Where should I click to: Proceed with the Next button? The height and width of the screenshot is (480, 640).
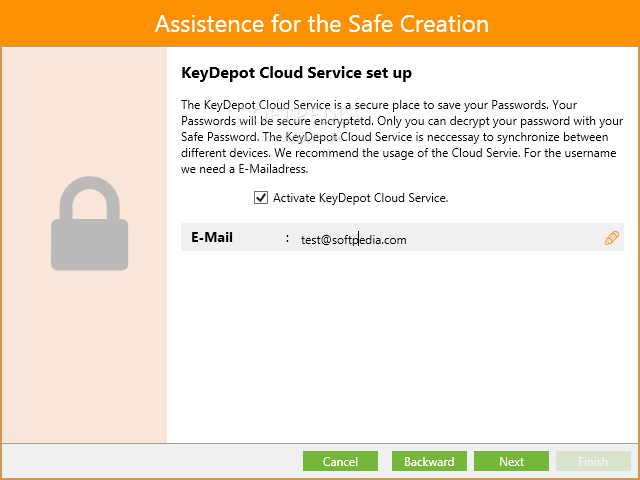coord(511,461)
